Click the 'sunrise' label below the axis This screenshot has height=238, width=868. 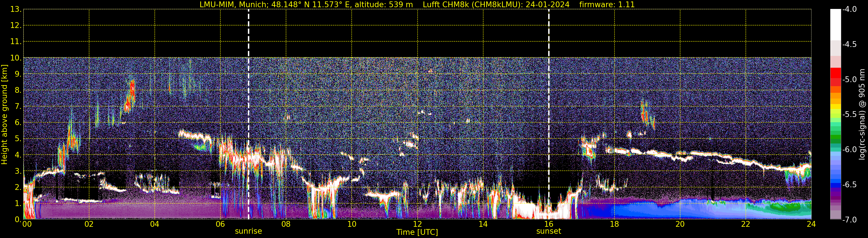pos(248,231)
